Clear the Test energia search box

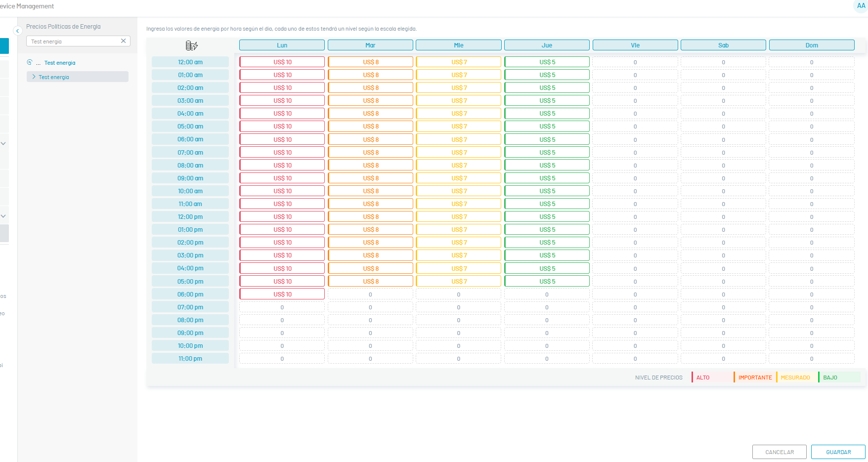click(x=124, y=41)
